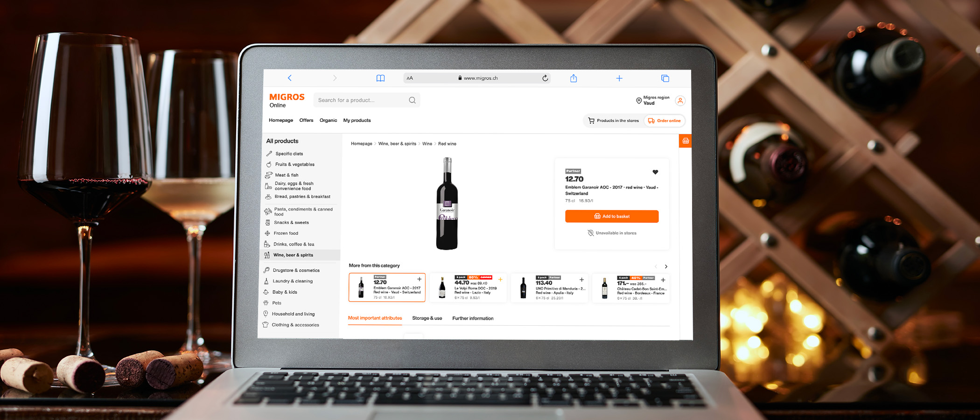
Task: Go back with the browser back arrow
Action: (x=289, y=78)
